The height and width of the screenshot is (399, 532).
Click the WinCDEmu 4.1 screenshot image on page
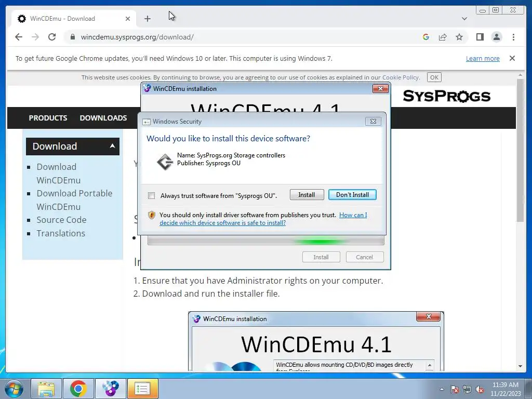(316, 341)
